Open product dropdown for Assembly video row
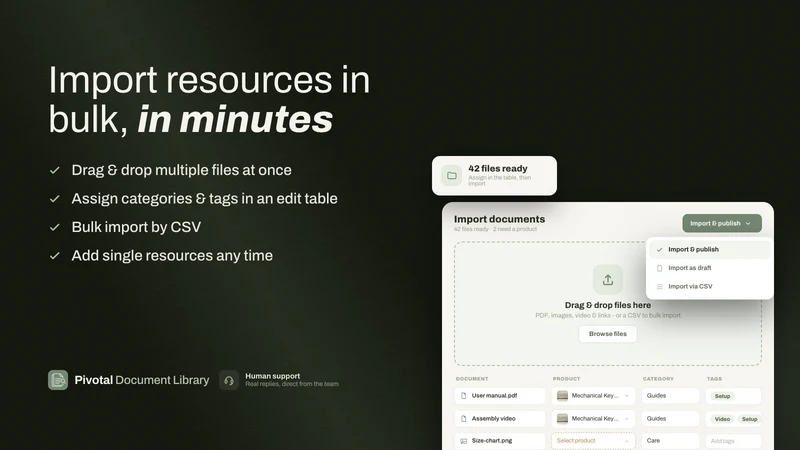This screenshot has width=800, height=450. [x=593, y=418]
